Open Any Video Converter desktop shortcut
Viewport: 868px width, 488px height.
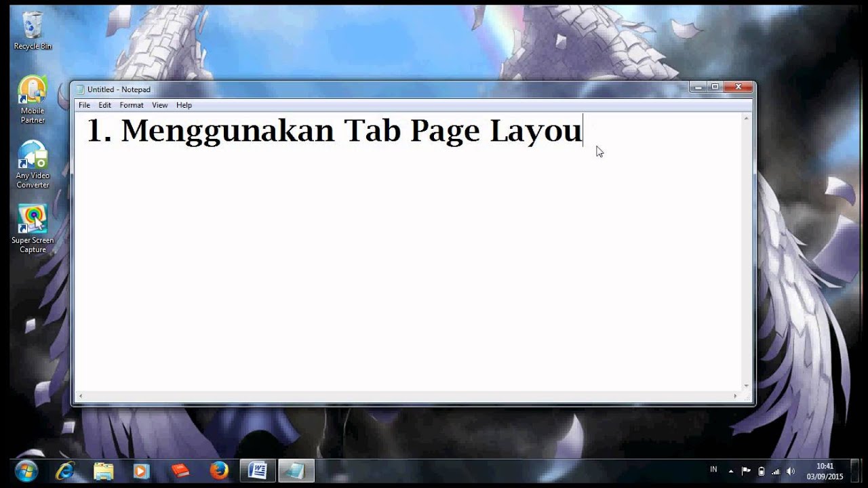32,165
